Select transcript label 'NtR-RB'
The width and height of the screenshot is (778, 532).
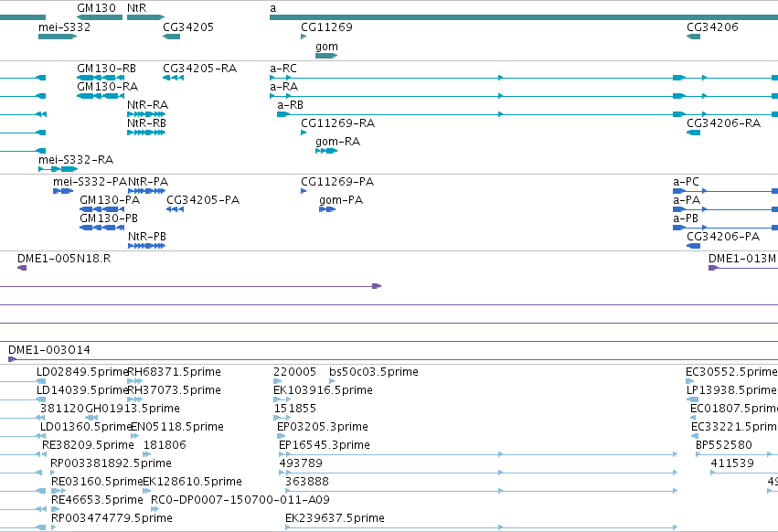tap(146, 123)
